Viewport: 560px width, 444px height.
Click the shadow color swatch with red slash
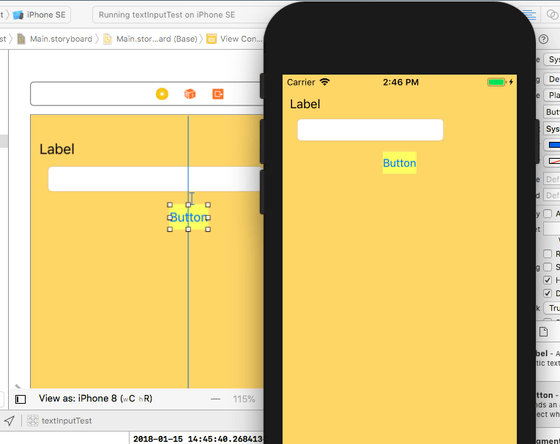coord(554,161)
